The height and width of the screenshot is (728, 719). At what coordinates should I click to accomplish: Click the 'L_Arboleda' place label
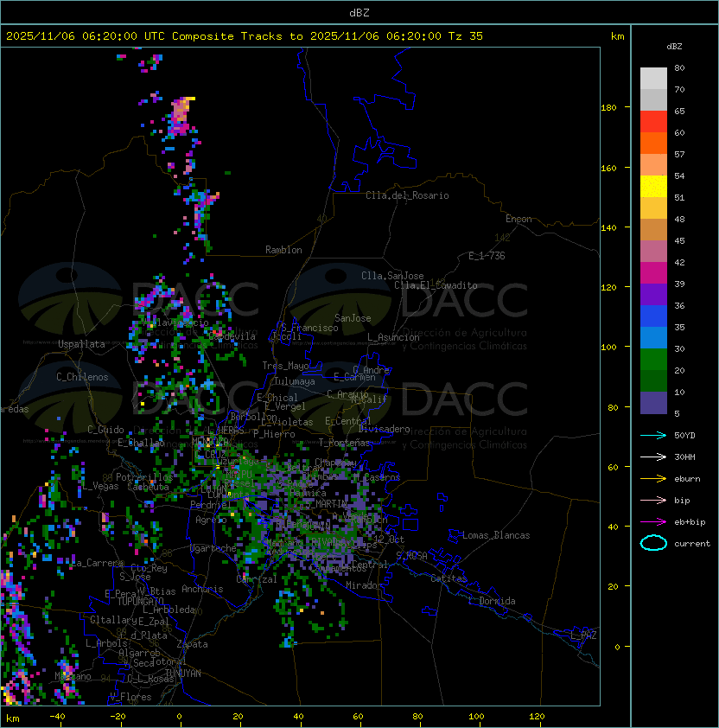click(x=169, y=610)
